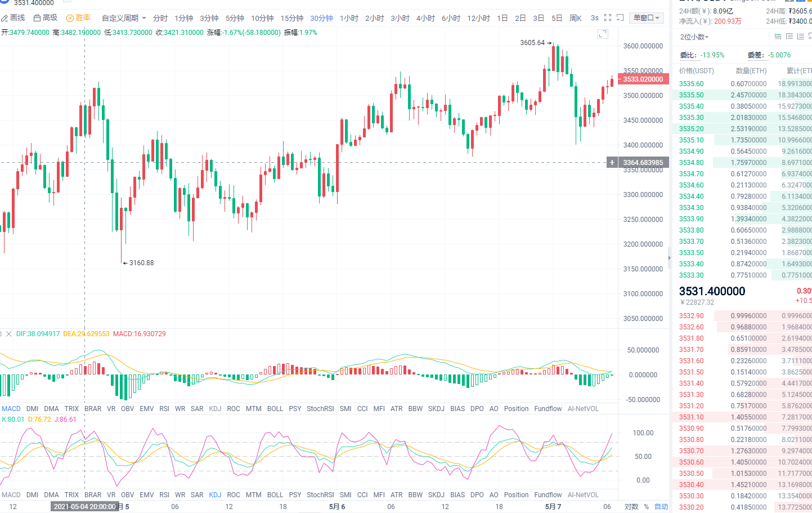Click the add chart window icon
The height and width of the screenshot is (513, 812).
[x=620, y=18]
